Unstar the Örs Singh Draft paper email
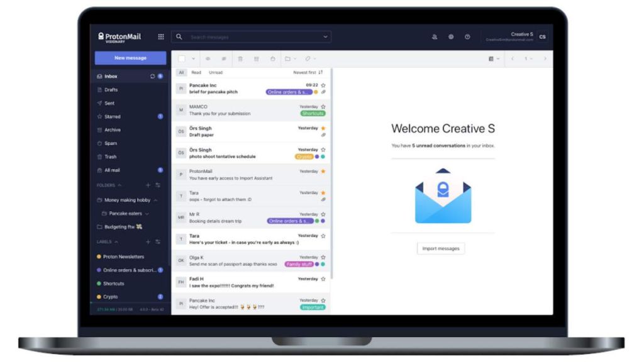 pos(323,128)
